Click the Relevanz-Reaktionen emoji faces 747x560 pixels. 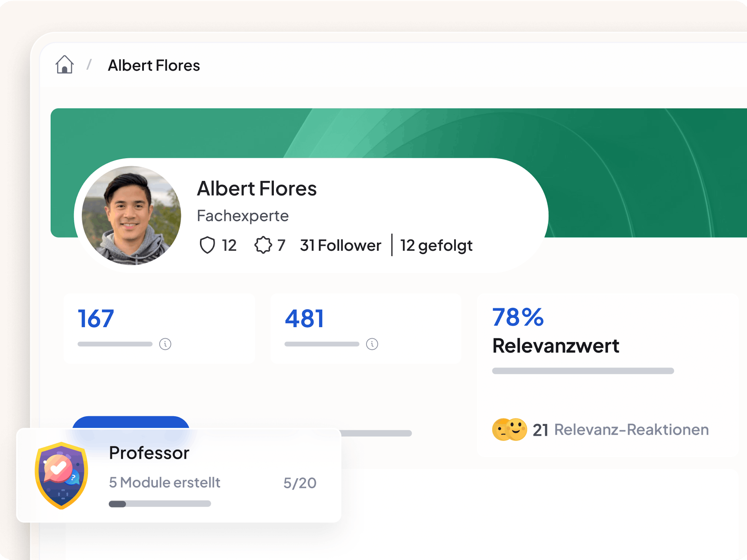pos(509,429)
